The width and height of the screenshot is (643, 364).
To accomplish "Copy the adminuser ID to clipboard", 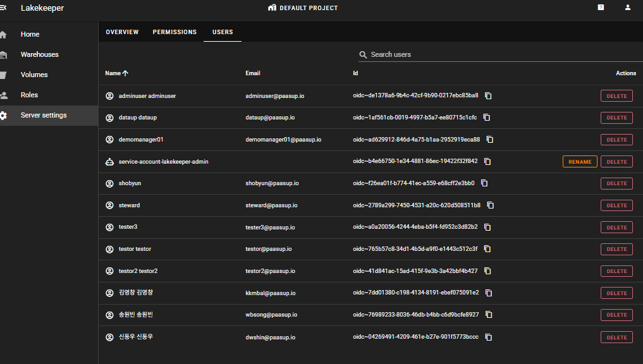I will pos(488,96).
